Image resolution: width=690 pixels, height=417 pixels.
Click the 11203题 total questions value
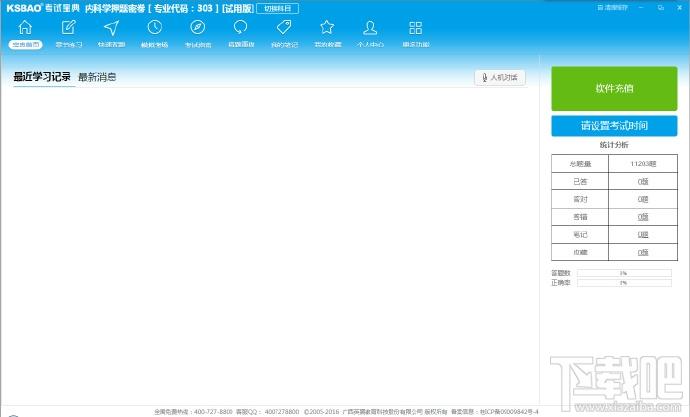click(x=643, y=164)
